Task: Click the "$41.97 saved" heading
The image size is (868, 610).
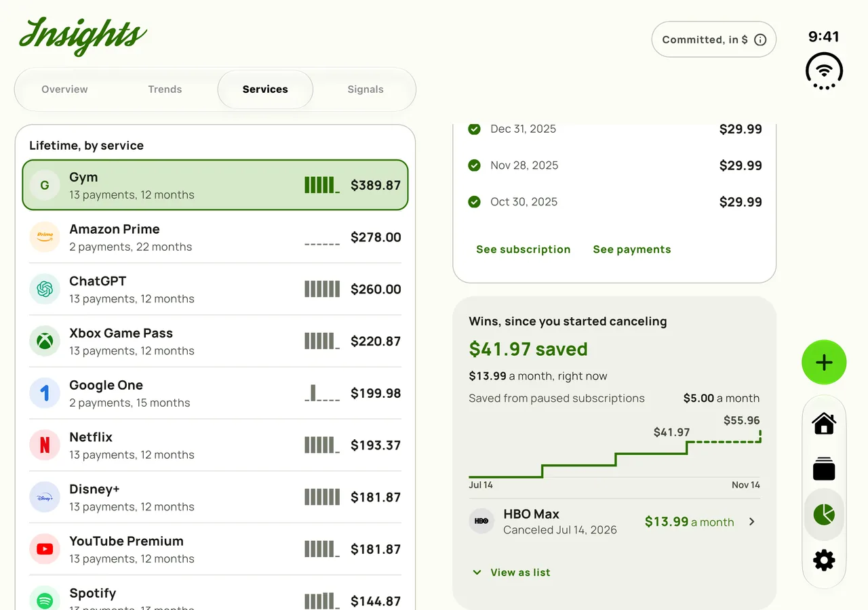Action: 528,349
